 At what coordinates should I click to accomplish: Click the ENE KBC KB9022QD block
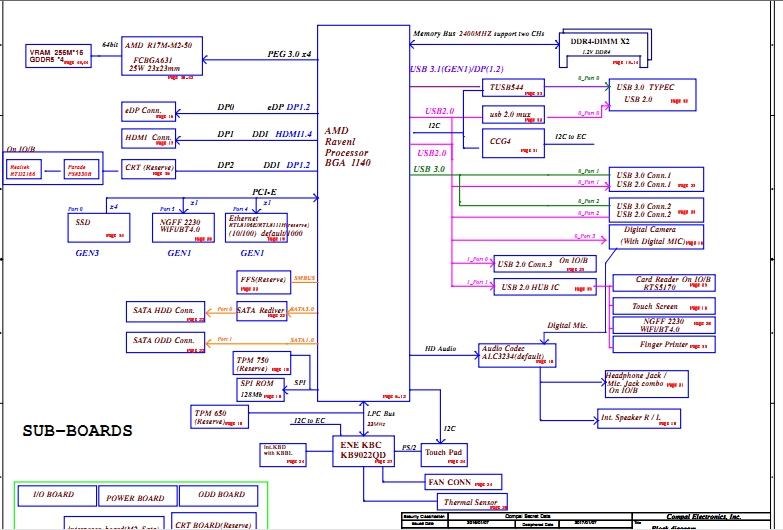pyautogui.click(x=364, y=451)
